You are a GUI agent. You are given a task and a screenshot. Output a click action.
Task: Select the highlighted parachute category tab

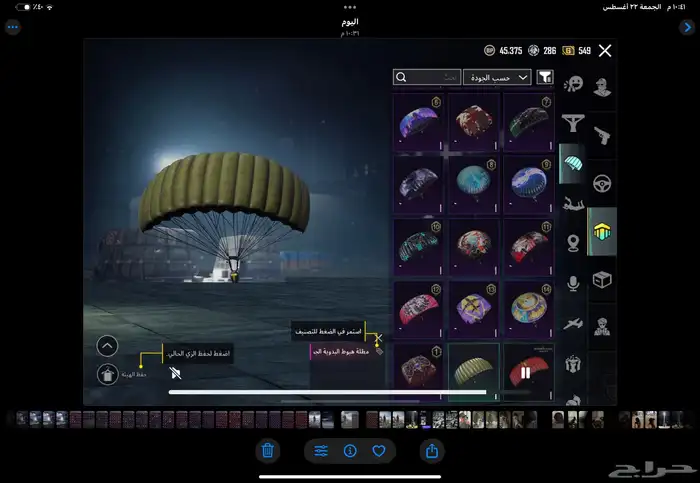tap(572, 163)
